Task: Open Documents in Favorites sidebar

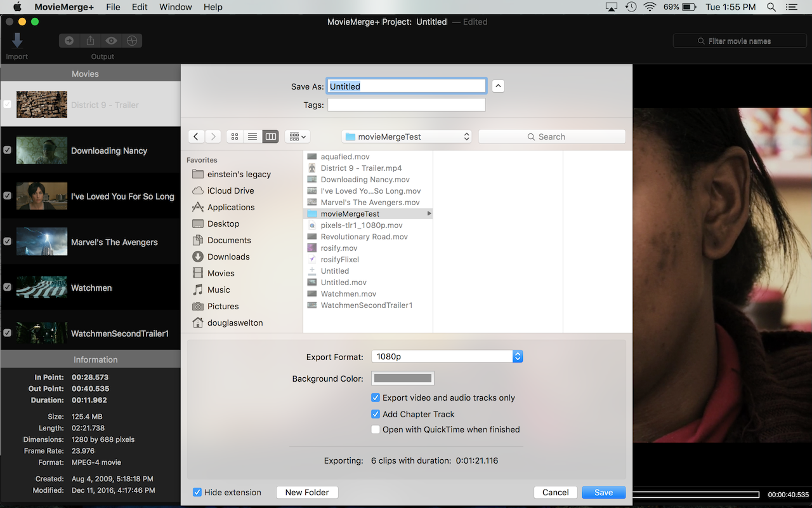Action: 223,240
